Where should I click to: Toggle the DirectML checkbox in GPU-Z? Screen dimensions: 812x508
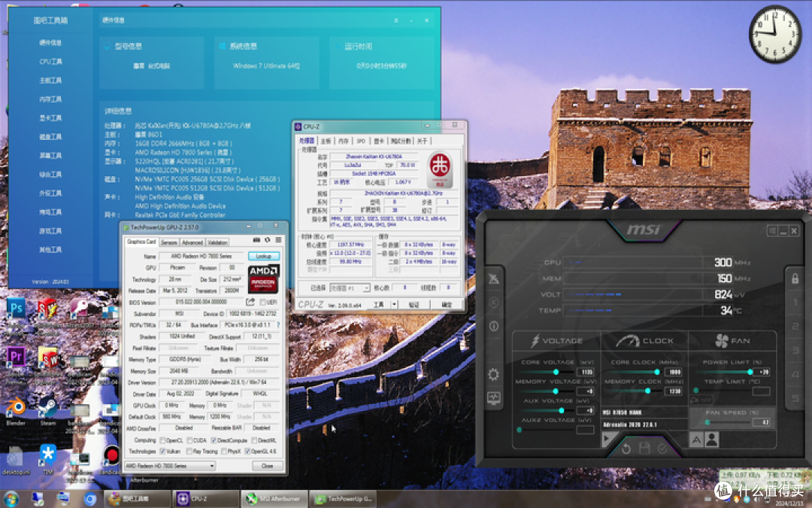tap(254, 440)
